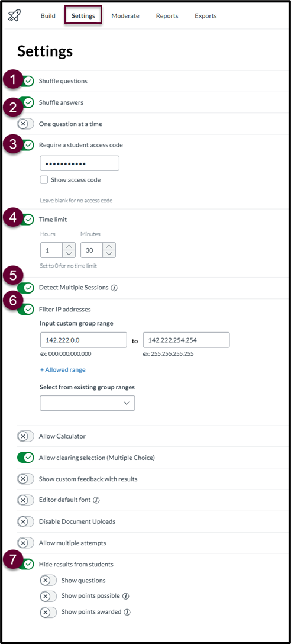The width and height of the screenshot is (291, 644).
Task: Click 'Select from existing group ranges' label
Action: (87, 387)
